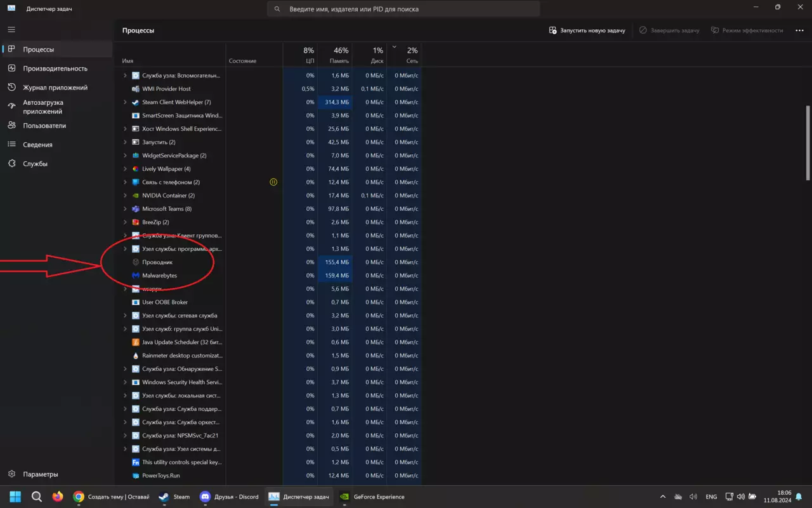Image resolution: width=812 pixels, height=508 pixels.
Task: Open the App history sidebar icon
Action: point(11,88)
